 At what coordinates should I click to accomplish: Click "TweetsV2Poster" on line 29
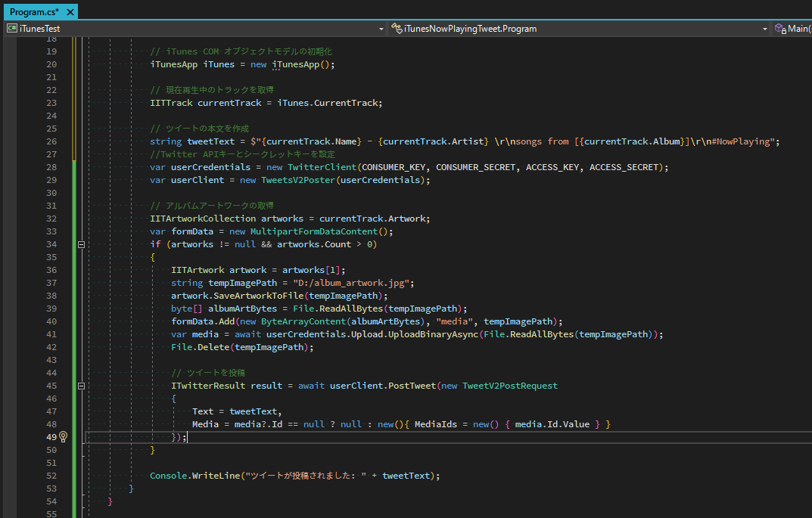[297, 180]
